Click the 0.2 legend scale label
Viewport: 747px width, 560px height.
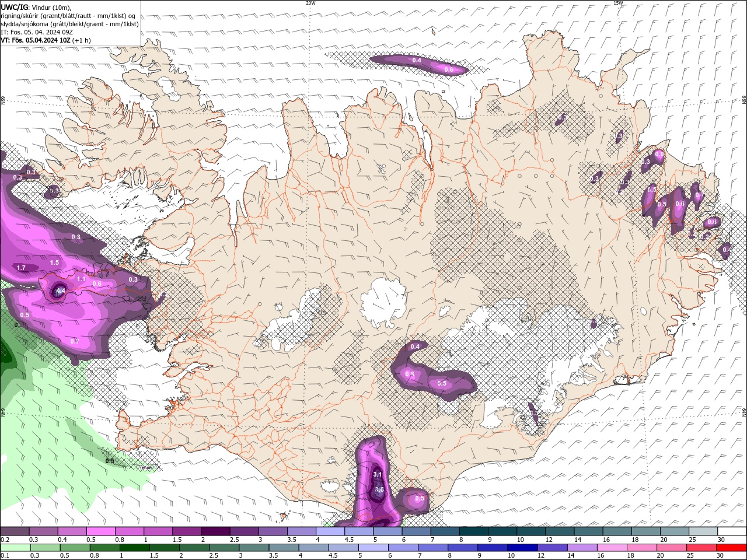[x=5, y=540]
